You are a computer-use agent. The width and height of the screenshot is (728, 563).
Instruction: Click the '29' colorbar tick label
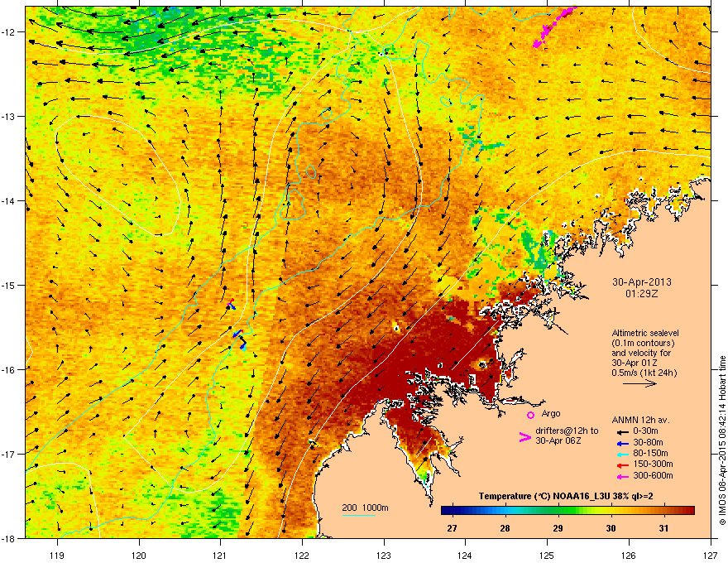pyautogui.click(x=558, y=528)
